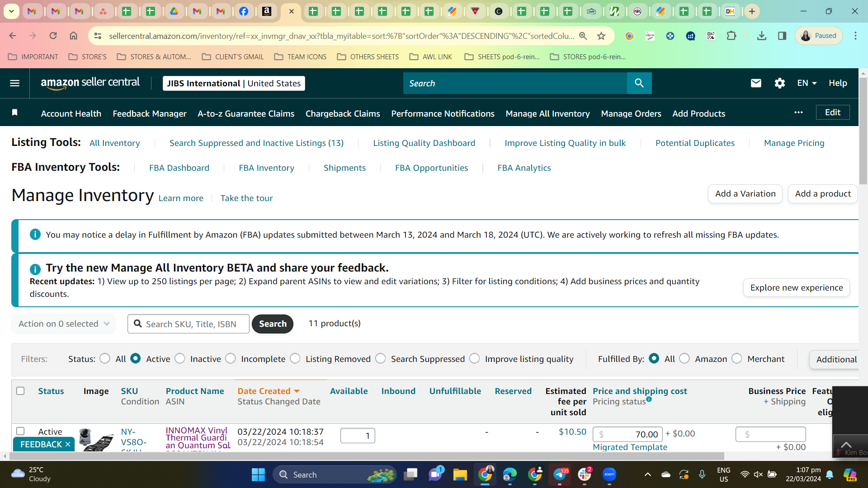868x488 pixels.
Task: Select the Listing Removed radio button
Action: point(295,359)
